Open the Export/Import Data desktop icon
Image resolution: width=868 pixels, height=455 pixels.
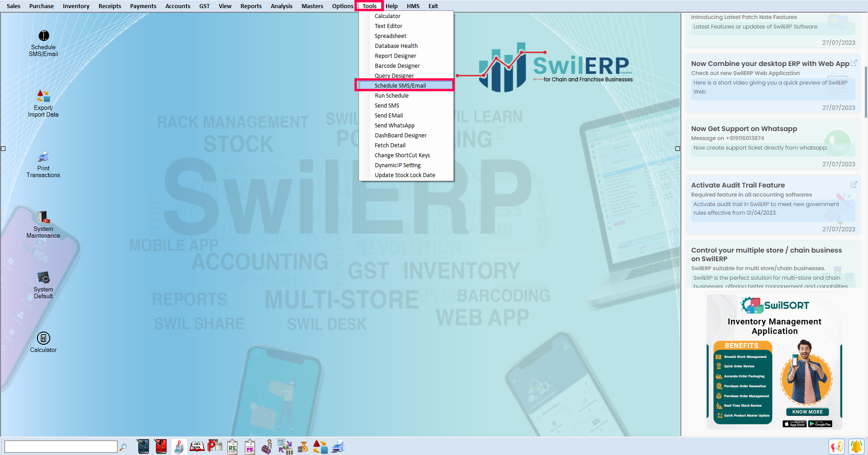pyautogui.click(x=43, y=103)
